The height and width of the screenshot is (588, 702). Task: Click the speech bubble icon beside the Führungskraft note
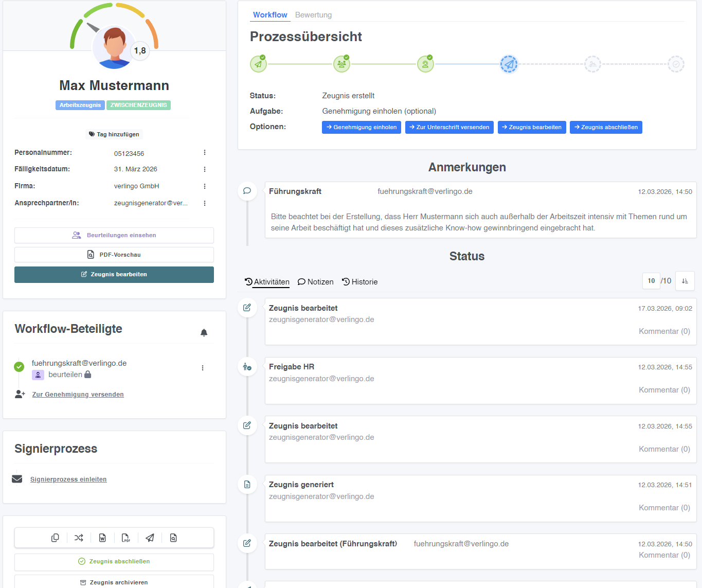(247, 191)
